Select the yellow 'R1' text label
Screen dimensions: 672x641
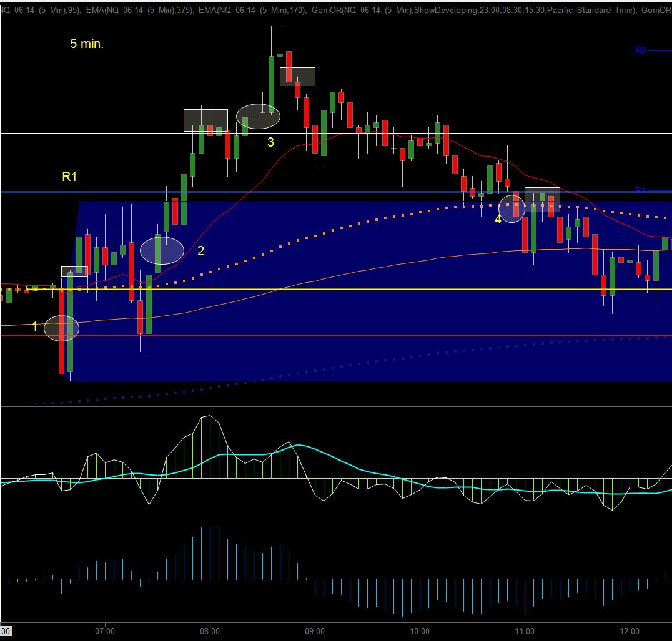tap(69, 177)
